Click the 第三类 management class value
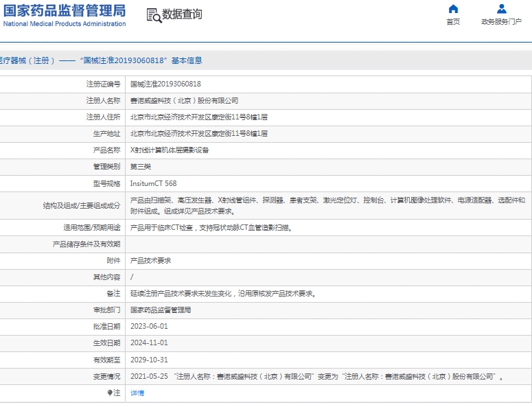The height and width of the screenshot is (407, 532). click(141, 167)
